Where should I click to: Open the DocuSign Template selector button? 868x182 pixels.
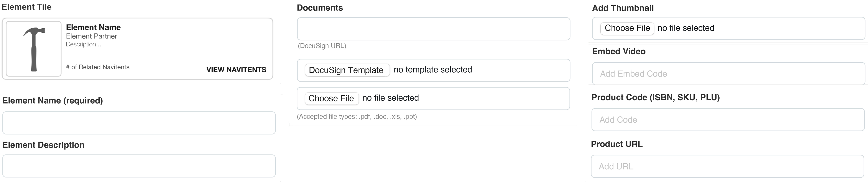click(347, 70)
